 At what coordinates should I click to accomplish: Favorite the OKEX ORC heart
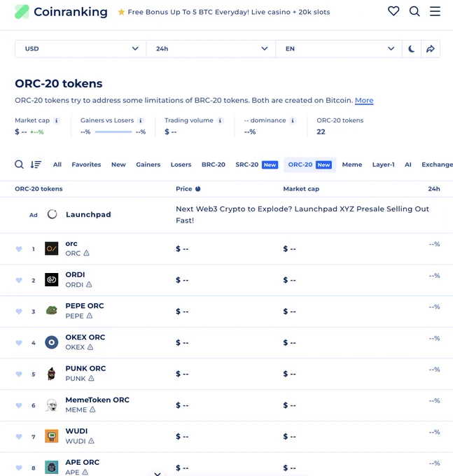pos(19,343)
